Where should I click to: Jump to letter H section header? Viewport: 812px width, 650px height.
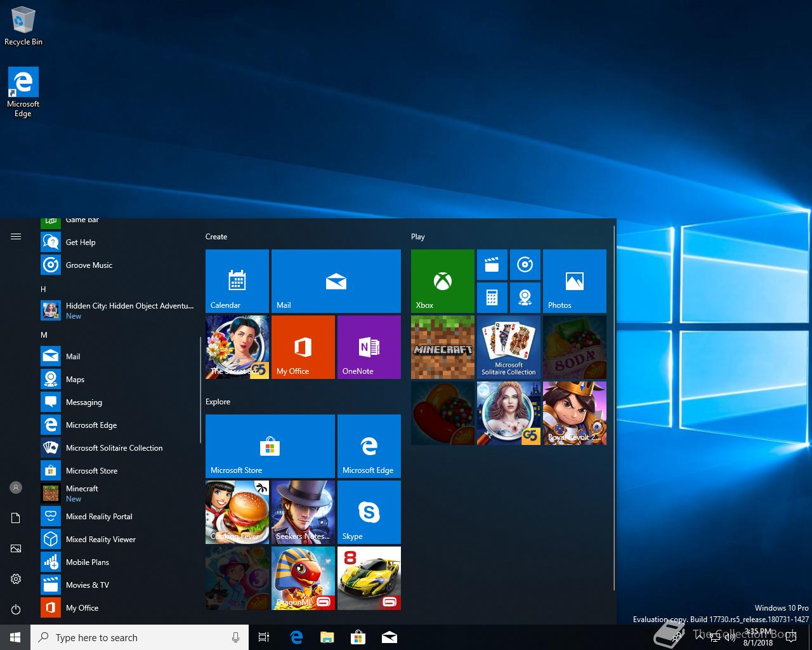pos(43,289)
